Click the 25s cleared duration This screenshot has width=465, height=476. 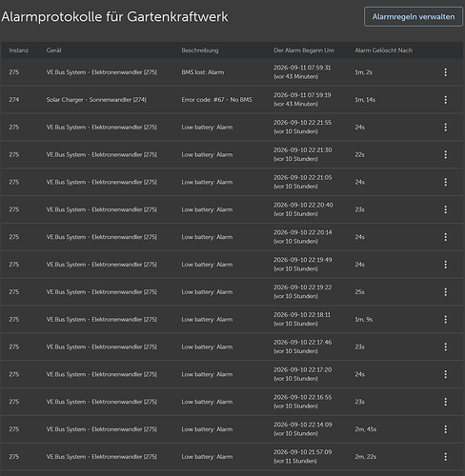tap(359, 292)
